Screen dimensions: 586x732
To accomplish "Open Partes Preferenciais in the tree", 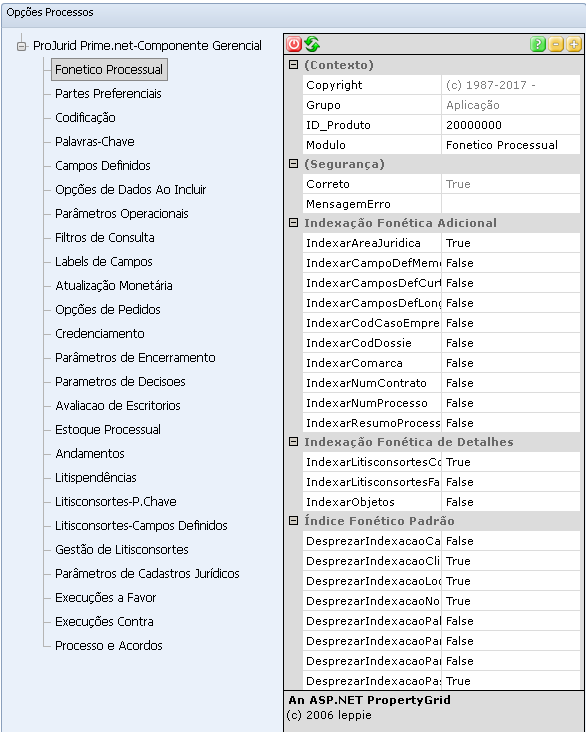I will [x=108, y=93].
